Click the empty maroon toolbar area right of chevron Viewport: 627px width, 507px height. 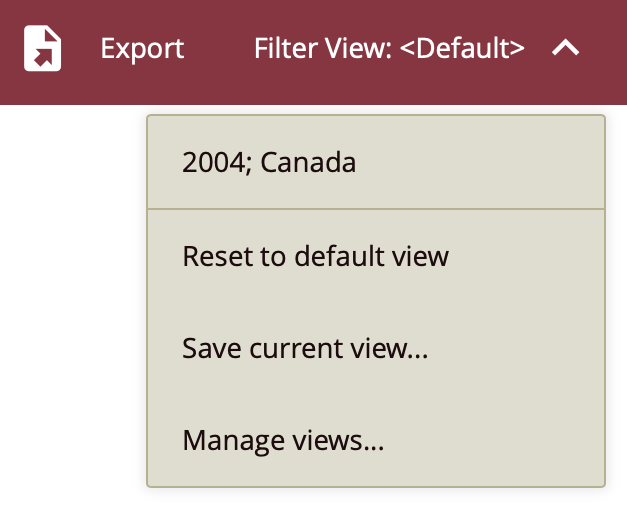(606, 50)
